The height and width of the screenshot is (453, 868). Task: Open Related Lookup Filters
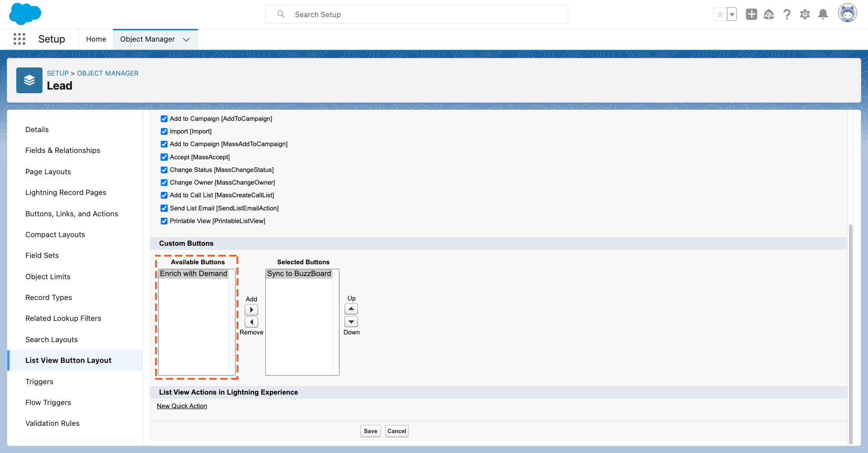click(x=63, y=319)
